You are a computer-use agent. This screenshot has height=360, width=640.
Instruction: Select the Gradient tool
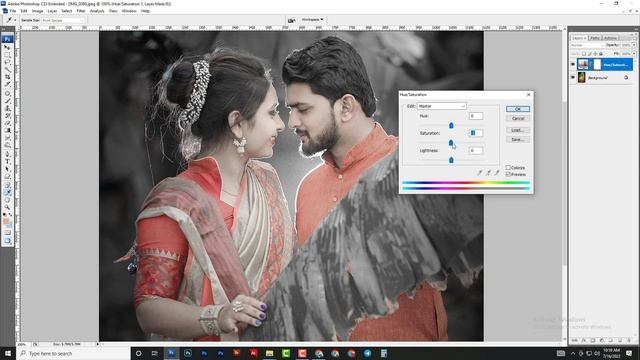[7, 131]
